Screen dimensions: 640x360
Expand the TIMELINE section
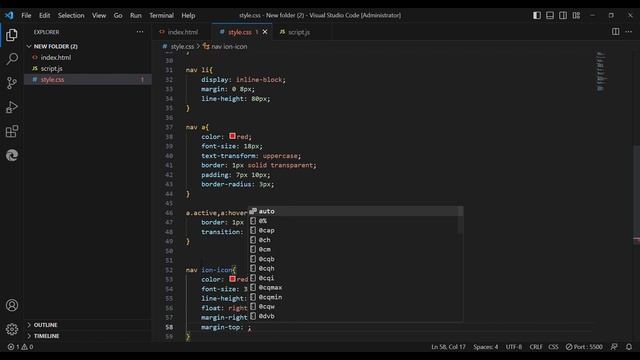tap(46, 336)
